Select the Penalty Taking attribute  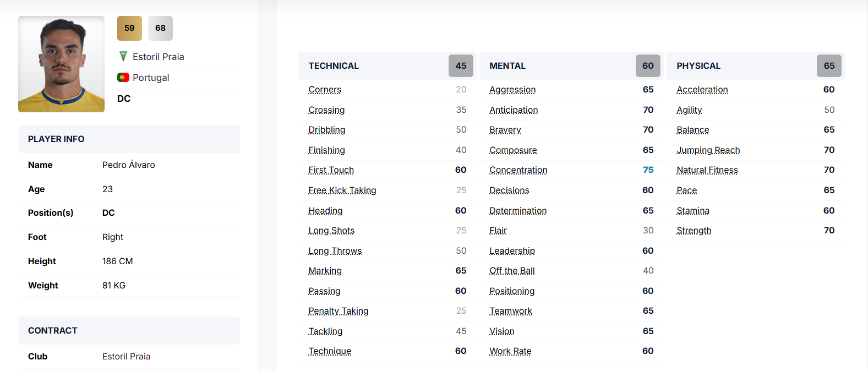tap(338, 311)
